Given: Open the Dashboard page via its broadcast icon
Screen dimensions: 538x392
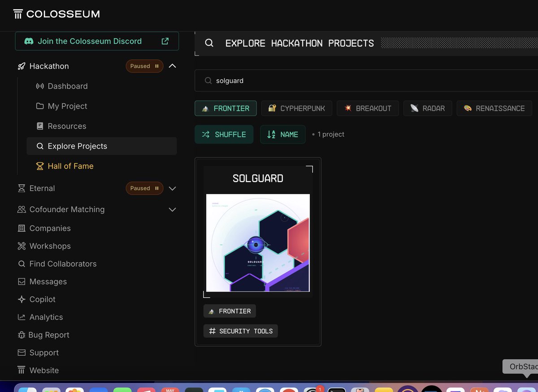Looking at the screenshot, I should 40,86.
